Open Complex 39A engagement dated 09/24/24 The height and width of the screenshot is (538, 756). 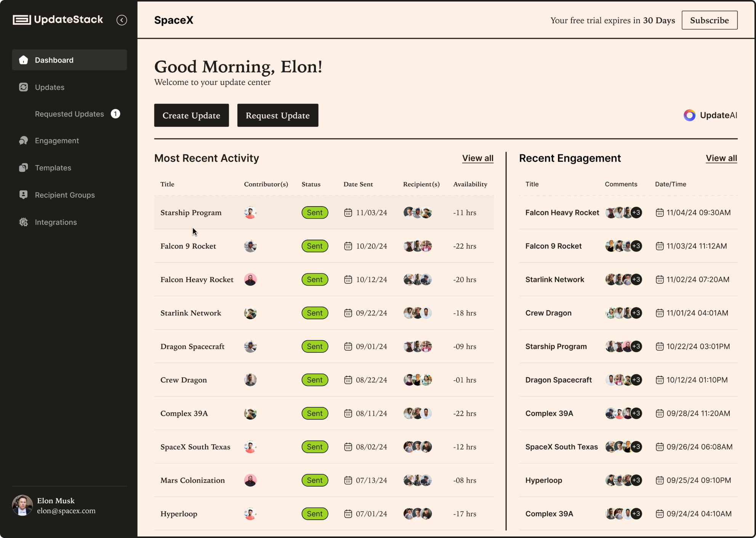click(x=628, y=514)
